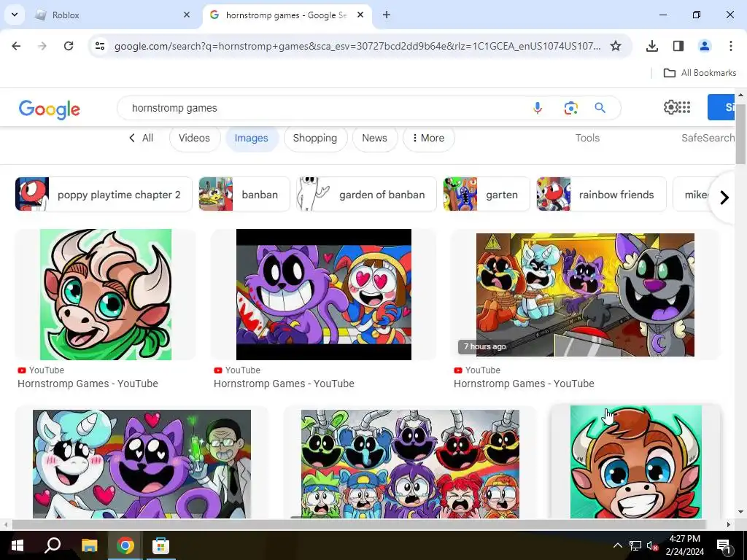
Task: Go back using browser back arrow
Action: click(16, 46)
